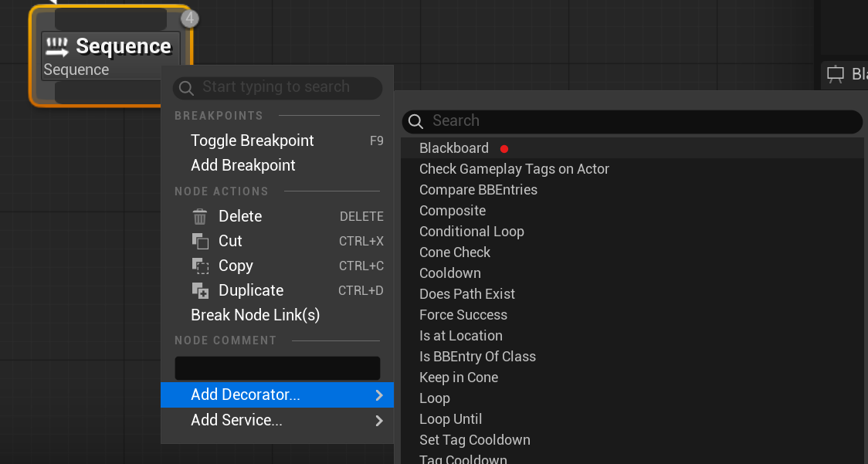Click the Delete trash can icon
868x464 pixels.
(200, 217)
